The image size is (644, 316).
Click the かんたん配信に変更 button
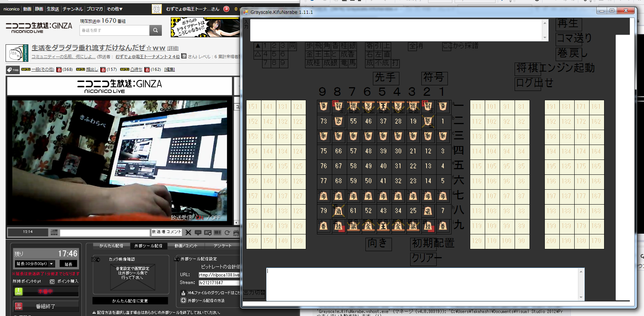click(x=130, y=301)
